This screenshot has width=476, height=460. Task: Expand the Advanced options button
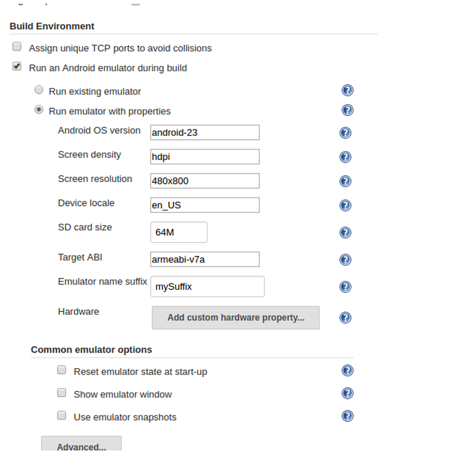(82, 444)
